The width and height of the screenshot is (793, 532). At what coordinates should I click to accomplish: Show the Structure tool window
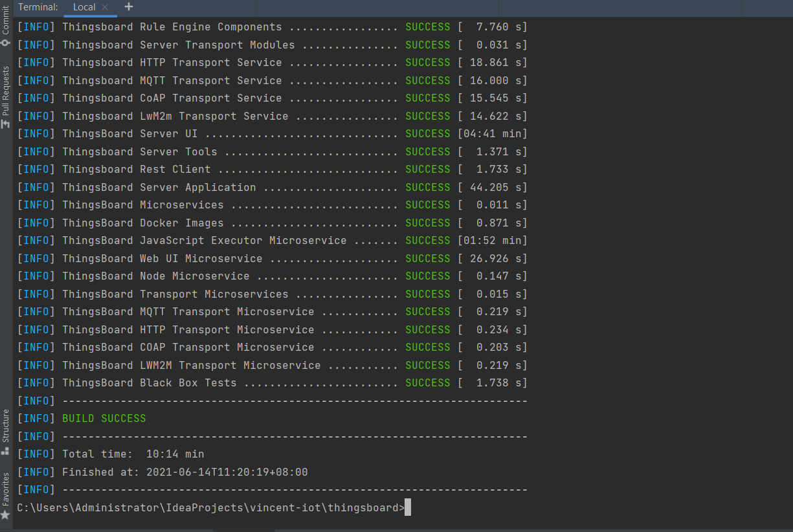[x=6, y=432]
